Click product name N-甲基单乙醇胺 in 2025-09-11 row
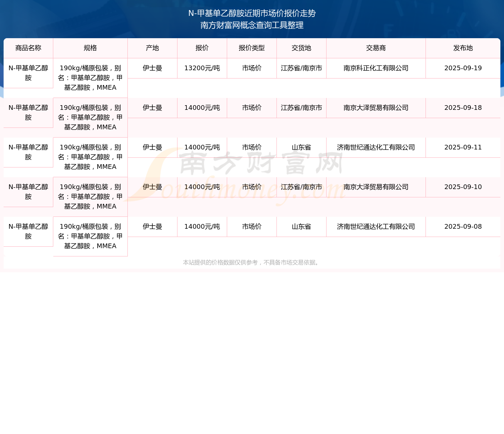The width and height of the screenshot is (504, 434). [28, 152]
